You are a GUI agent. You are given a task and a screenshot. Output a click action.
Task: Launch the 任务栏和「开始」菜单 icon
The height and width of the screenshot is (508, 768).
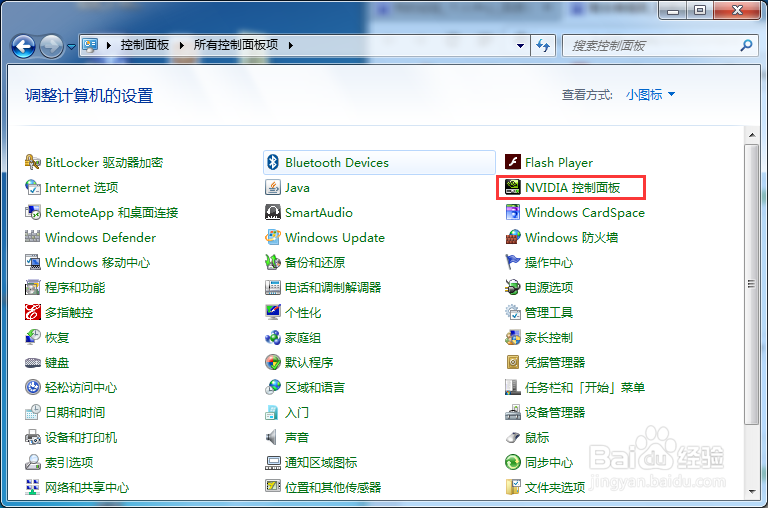[513, 387]
